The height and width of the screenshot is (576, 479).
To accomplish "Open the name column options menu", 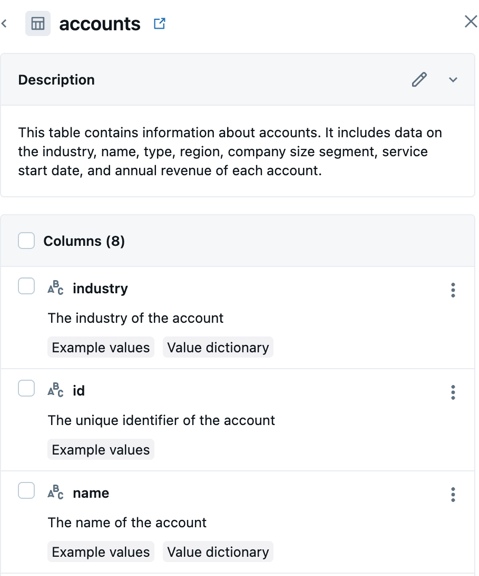I will pyautogui.click(x=453, y=494).
